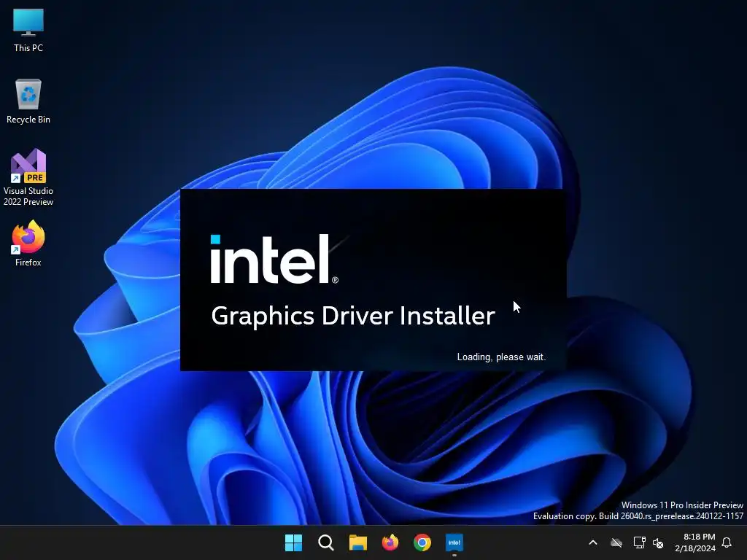
Task: Open taskbar Search
Action: [326, 542]
